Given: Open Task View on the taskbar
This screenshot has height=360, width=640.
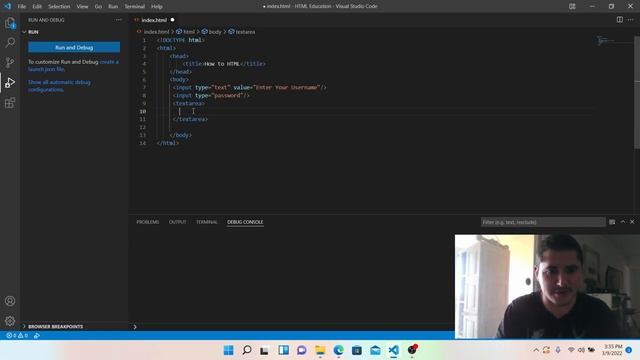Looking at the screenshot, I should (264, 350).
